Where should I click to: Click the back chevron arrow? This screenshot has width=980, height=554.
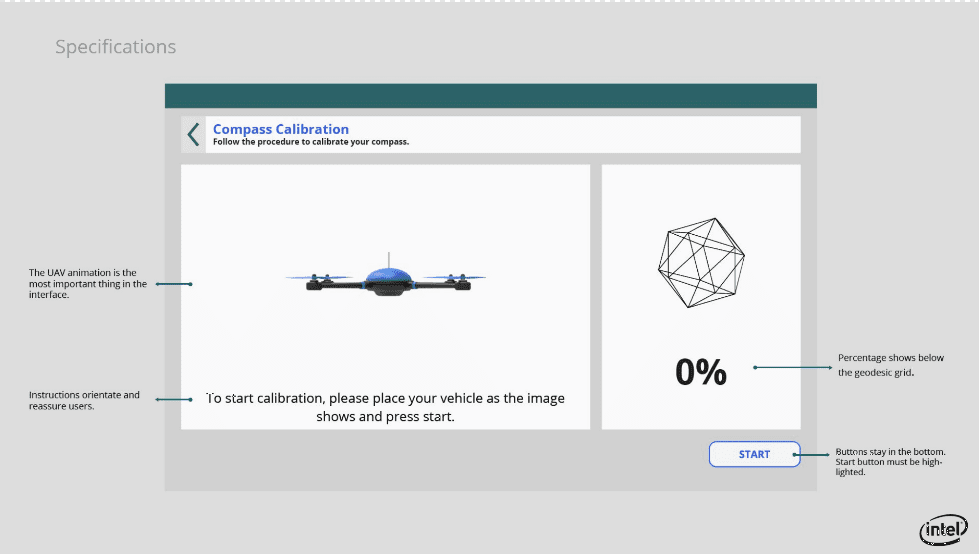[193, 135]
